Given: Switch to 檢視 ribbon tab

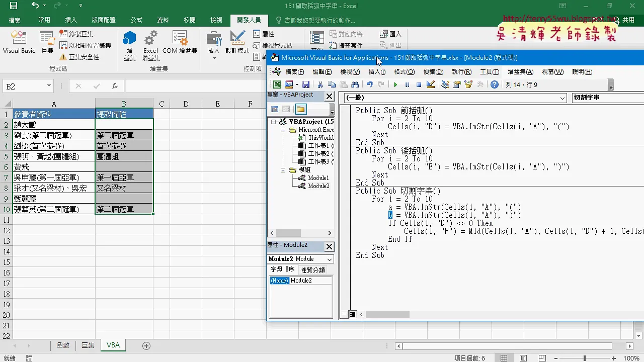Looking at the screenshot, I should (216, 20).
